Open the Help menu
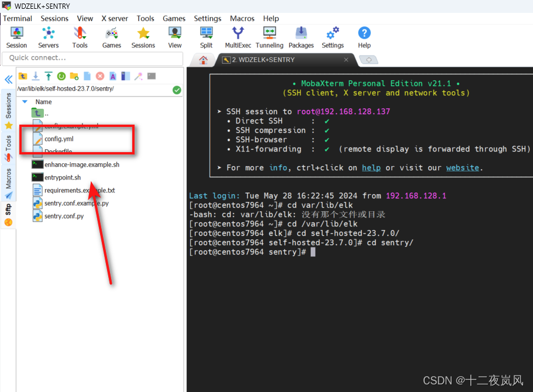 point(271,18)
